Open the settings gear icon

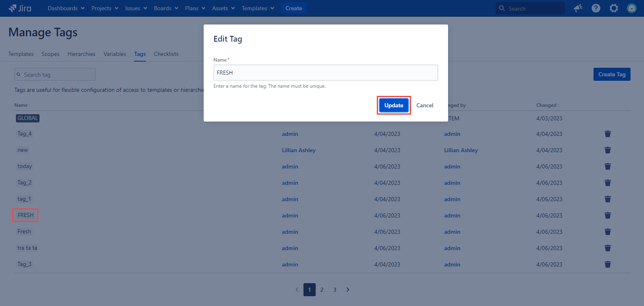[613, 8]
